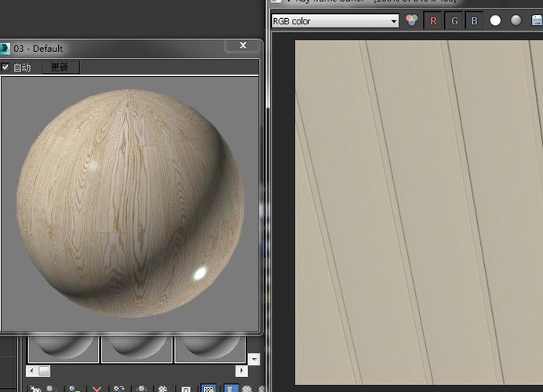The height and width of the screenshot is (392, 543).
Task: Click the sample slots scroll-left arrow
Action: [x=31, y=371]
